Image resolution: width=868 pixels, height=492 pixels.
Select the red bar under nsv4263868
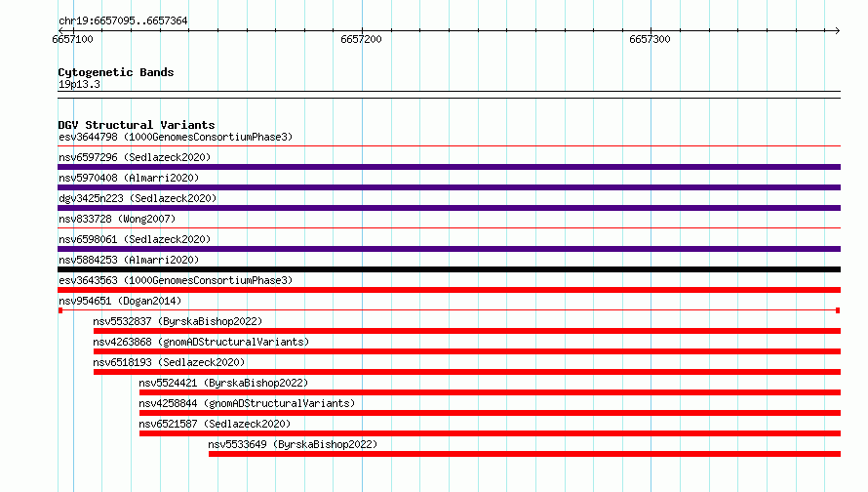[x=466, y=351]
